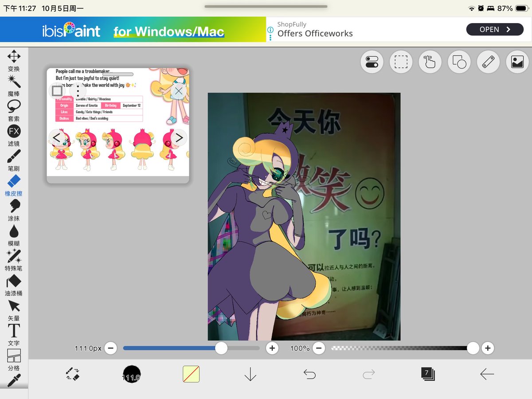Toggle reference window frame square button

(57, 91)
